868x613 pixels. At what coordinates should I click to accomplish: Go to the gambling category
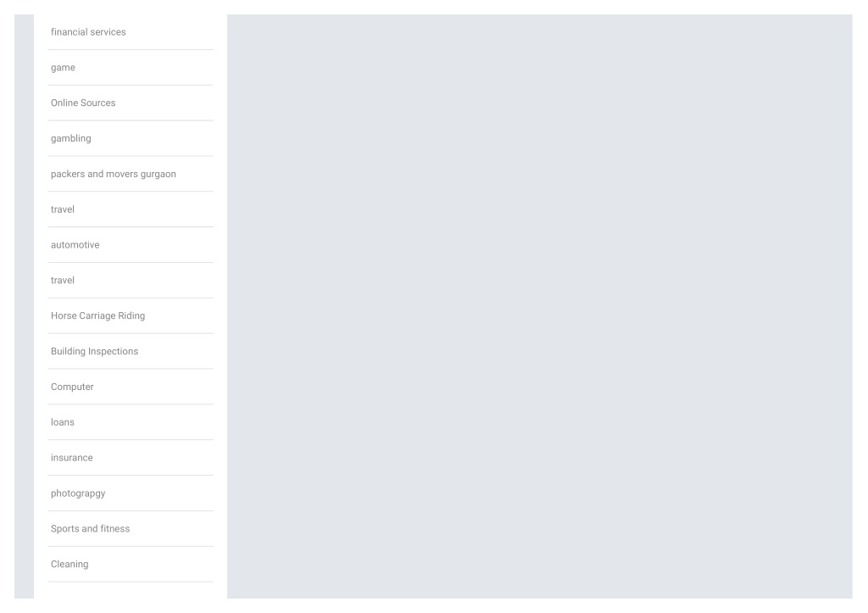click(71, 138)
